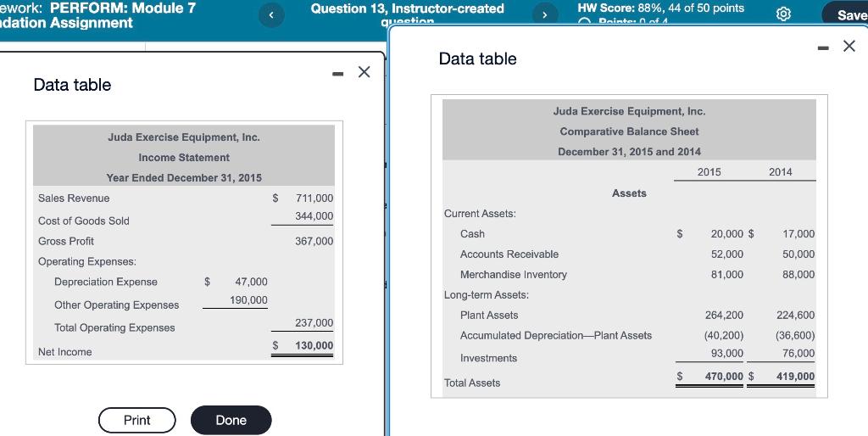This screenshot has width=868, height=436.
Task: Click Accumulated Depreciation—Plant Assets label
Action: pyautogui.click(x=556, y=336)
